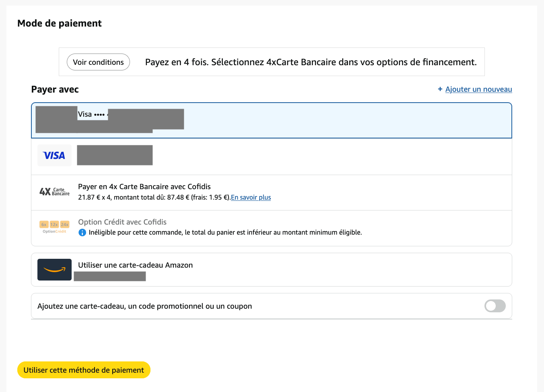Select Payer en 4x Carte Bancaire avec Cofidis

pos(144,186)
